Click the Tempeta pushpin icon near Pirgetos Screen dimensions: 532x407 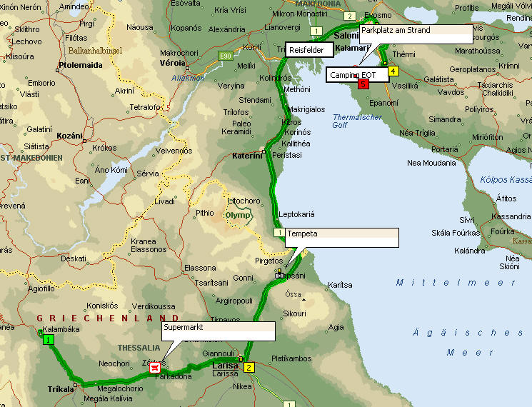tap(281, 272)
